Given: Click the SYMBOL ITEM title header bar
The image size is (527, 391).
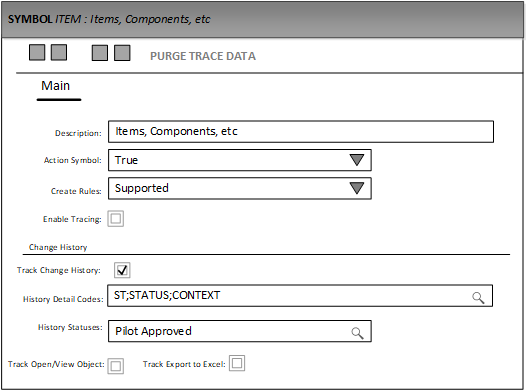Looking at the screenshot, I should pyautogui.click(x=262, y=19).
